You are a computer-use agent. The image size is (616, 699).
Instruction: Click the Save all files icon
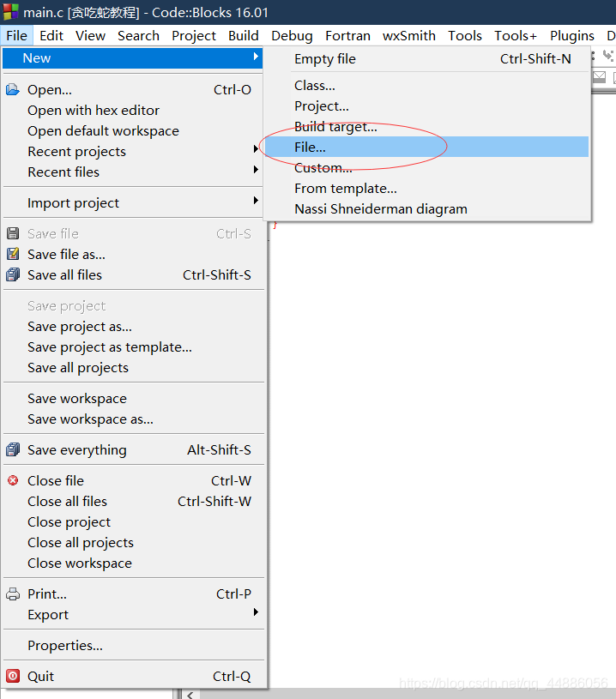[x=13, y=274]
